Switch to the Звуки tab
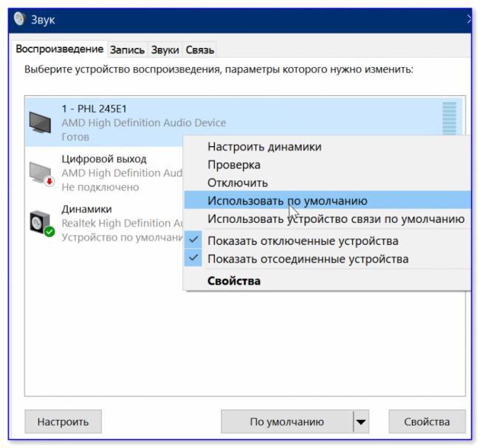This screenshot has width=480, height=448. click(x=165, y=49)
